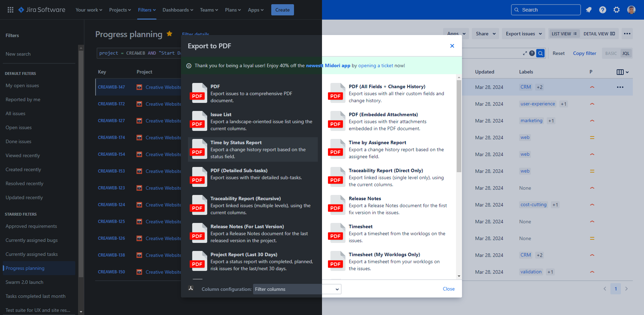Click the cost-cutting label
The width and height of the screenshot is (644, 315).
point(533,205)
